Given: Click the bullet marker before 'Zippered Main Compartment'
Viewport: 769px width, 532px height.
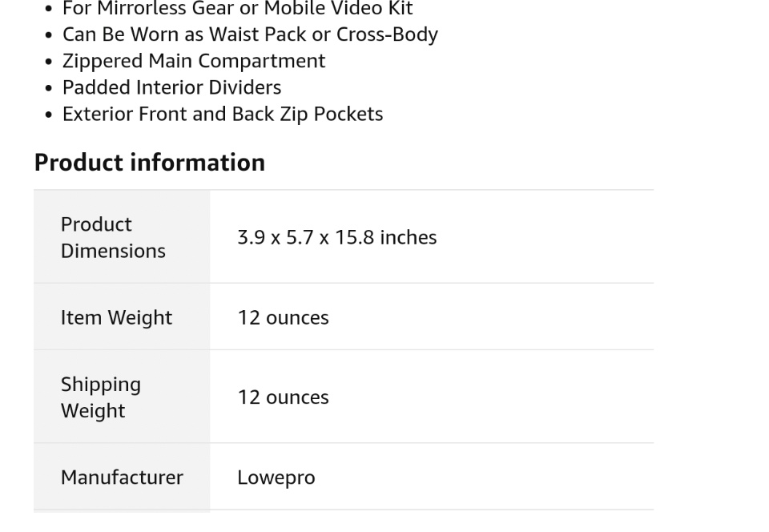Looking at the screenshot, I should (49, 62).
